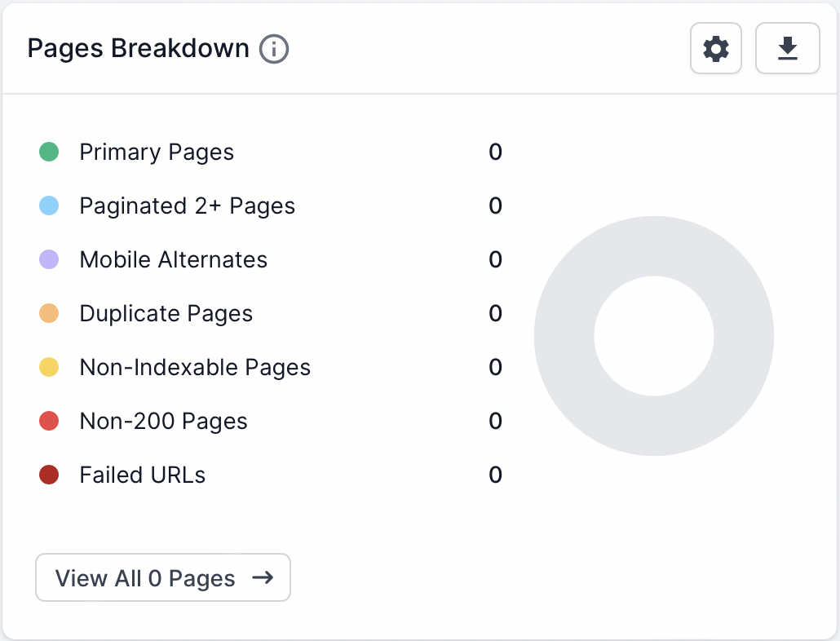
Task: Toggle the Duplicate Pages legend entry
Action: point(166,313)
